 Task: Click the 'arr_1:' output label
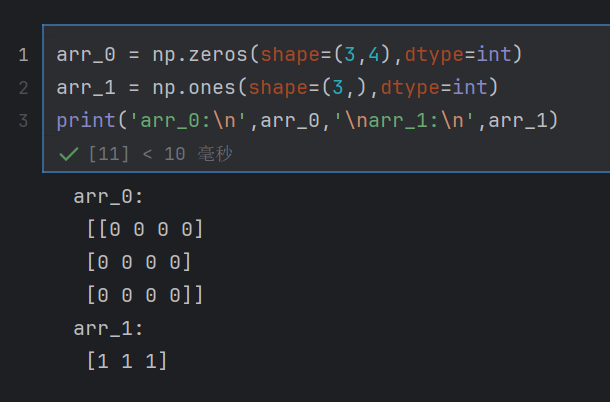[109, 329]
